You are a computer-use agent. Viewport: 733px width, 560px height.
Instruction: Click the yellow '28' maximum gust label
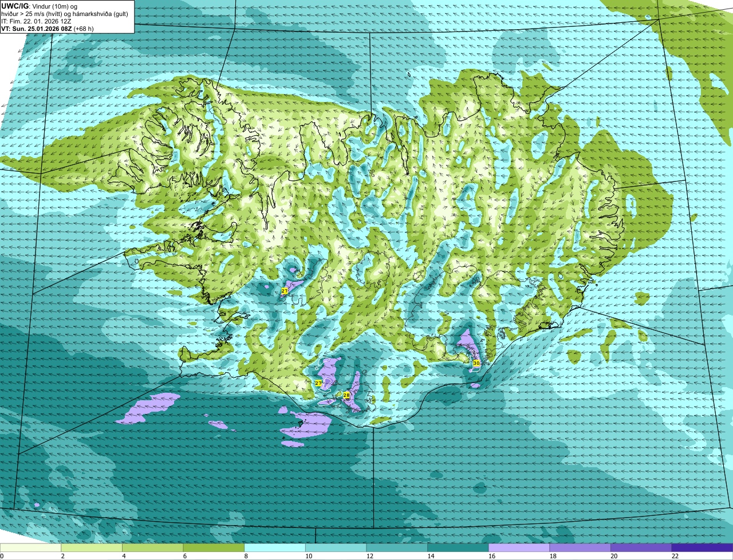pos(346,395)
